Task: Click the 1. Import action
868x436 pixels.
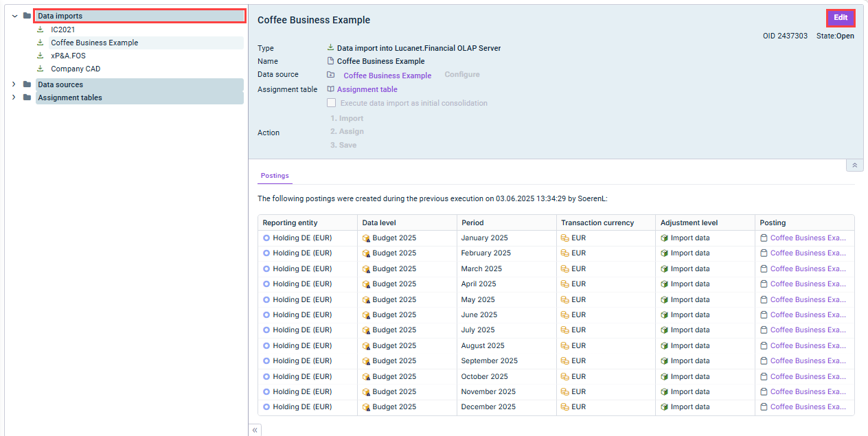Action: [x=347, y=118]
